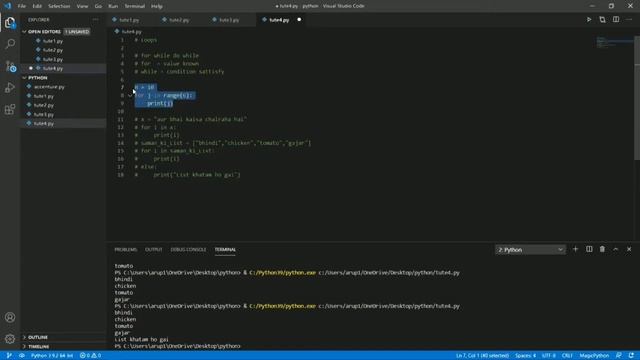
Task: Open the Terminal menu
Action: point(135,6)
